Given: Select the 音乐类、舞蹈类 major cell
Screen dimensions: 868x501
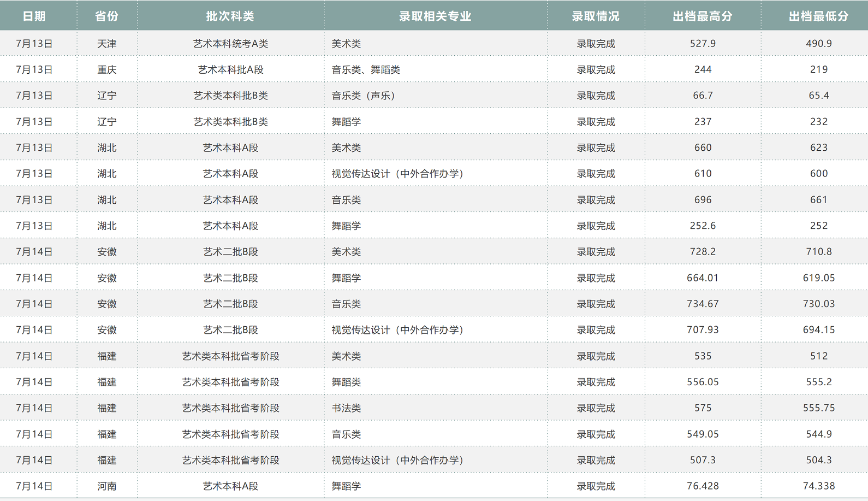Looking at the screenshot, I should (x=366, y=70).
